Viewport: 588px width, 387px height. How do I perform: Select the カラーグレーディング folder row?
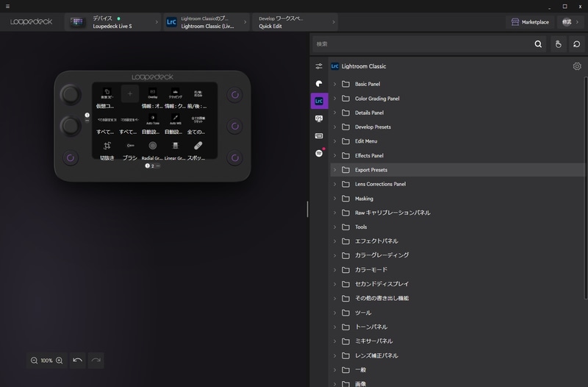click(x=457, y=255)
